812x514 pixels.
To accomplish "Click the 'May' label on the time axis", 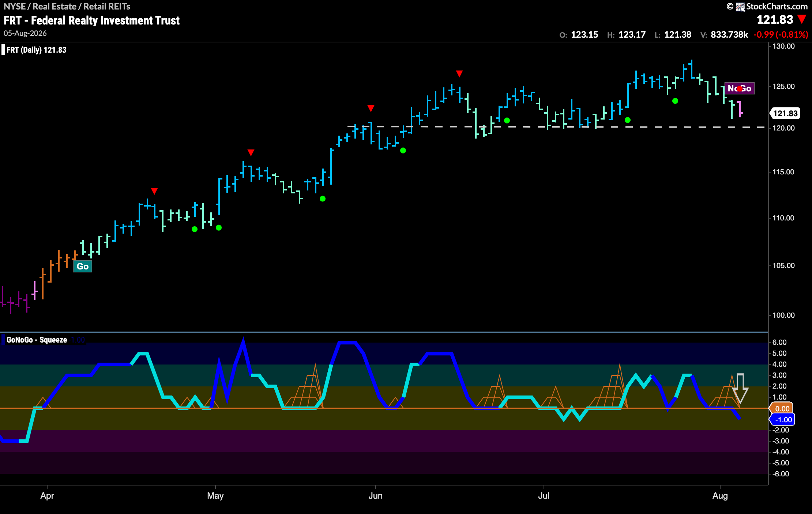I will pos(215,496).
